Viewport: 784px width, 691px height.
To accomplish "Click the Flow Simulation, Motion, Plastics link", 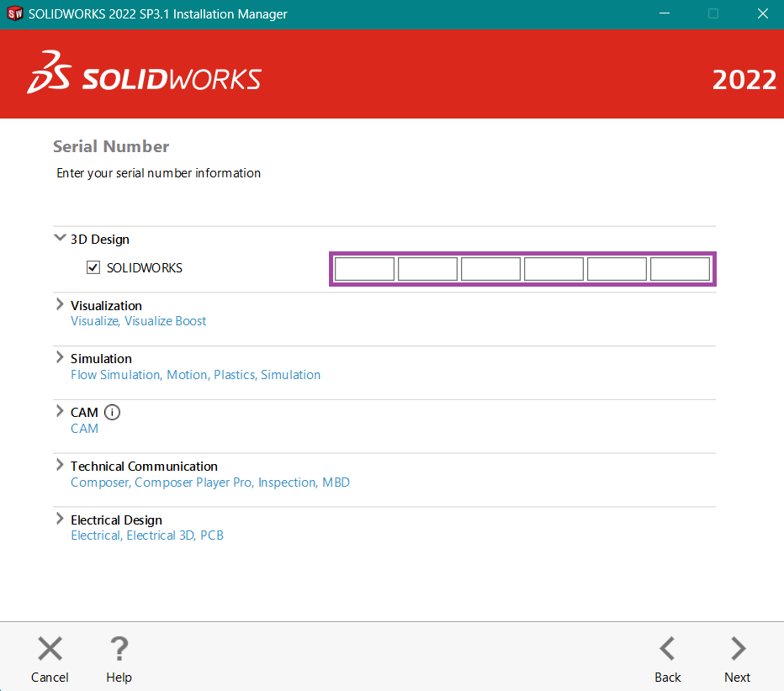I will 195,375.
